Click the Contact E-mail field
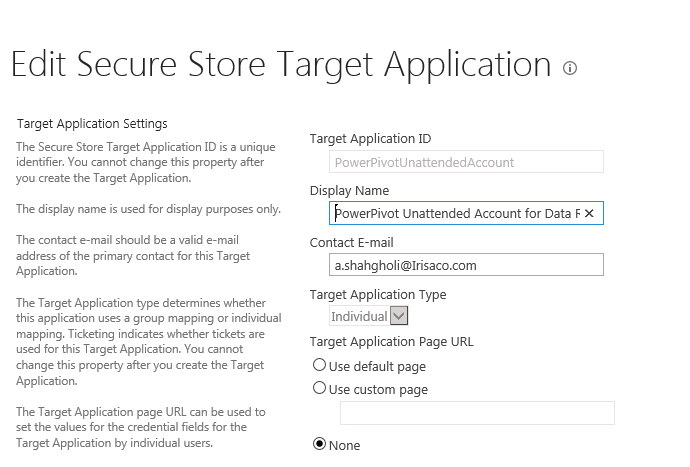This screenshot has width=690, height=467. coord(466,265)
